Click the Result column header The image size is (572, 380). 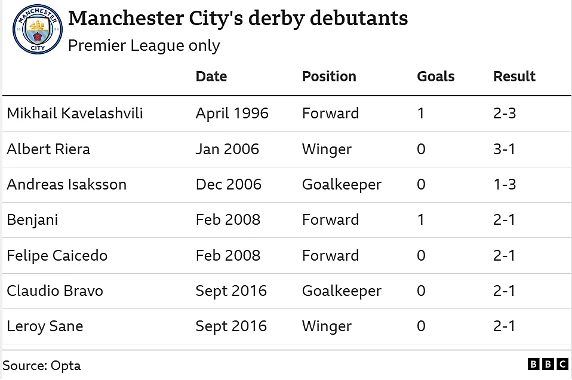[514, 76]
